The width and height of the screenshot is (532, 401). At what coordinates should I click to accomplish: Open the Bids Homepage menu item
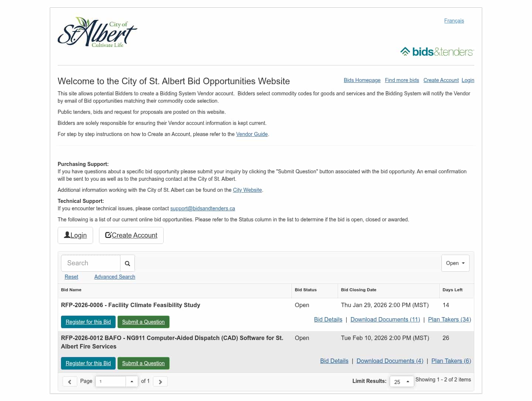(362, 80)
